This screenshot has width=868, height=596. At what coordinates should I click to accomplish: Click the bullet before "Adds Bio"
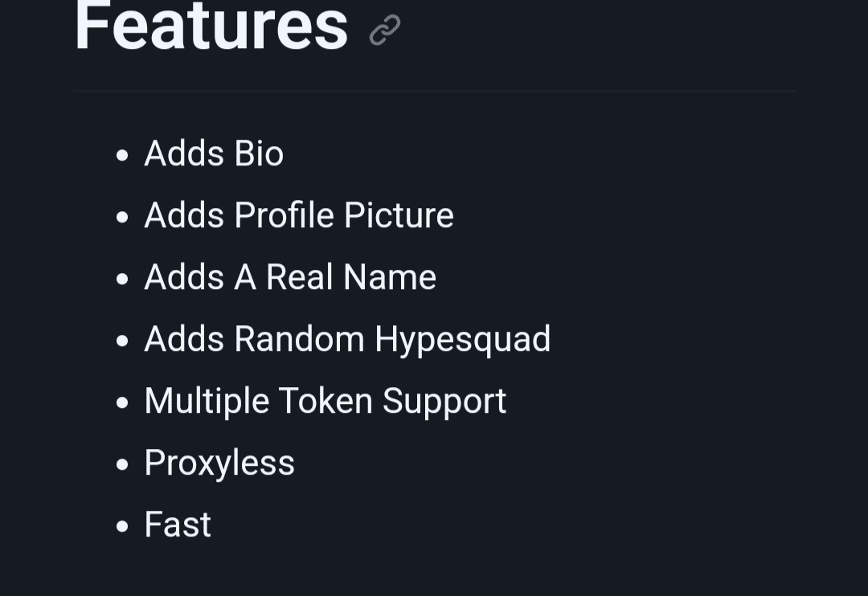point(122,155)
